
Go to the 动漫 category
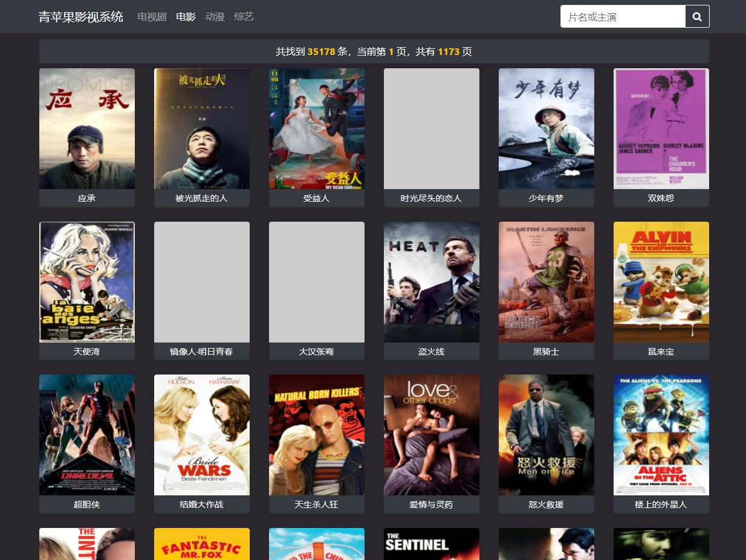pos(215,17)
